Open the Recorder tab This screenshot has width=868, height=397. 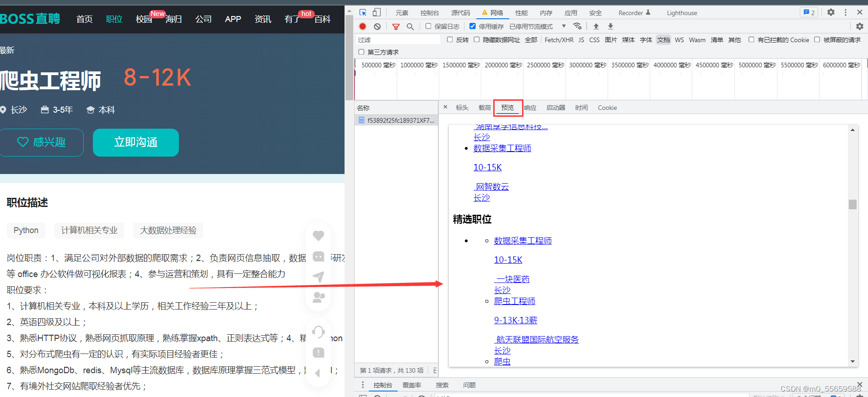tap(634, 13)
